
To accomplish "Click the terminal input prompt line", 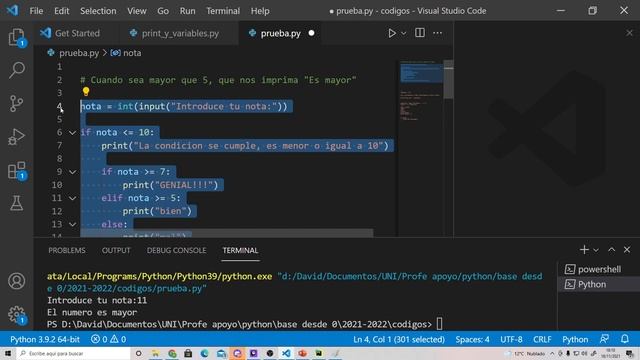I will point(244,324).
